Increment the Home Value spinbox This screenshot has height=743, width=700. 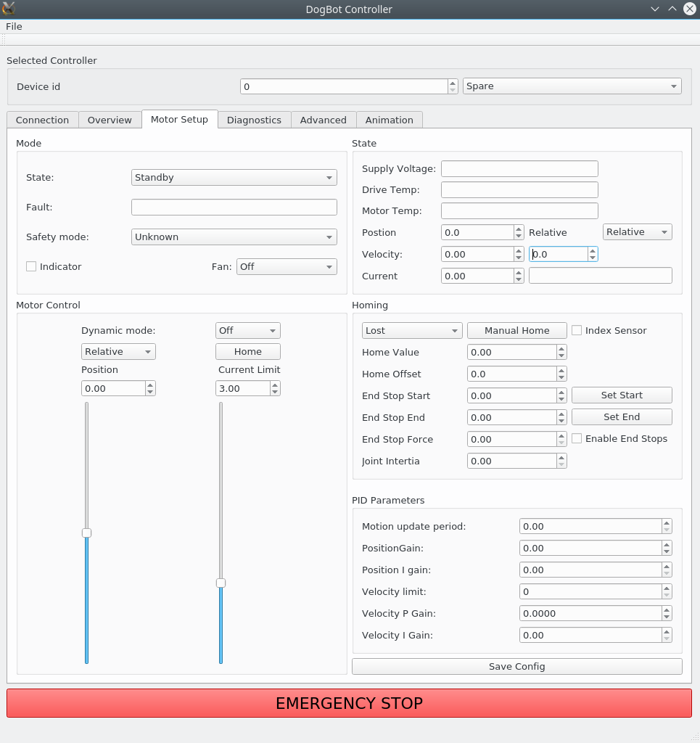(561, 349)
